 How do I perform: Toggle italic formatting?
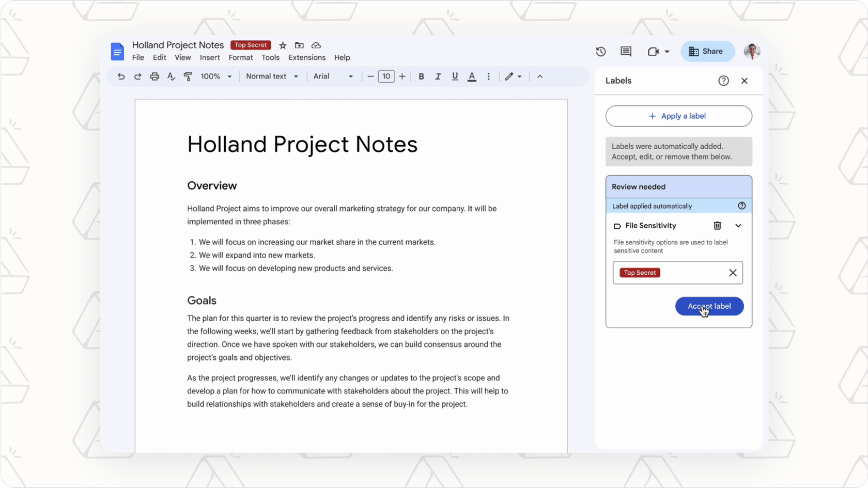coord(438,76)
